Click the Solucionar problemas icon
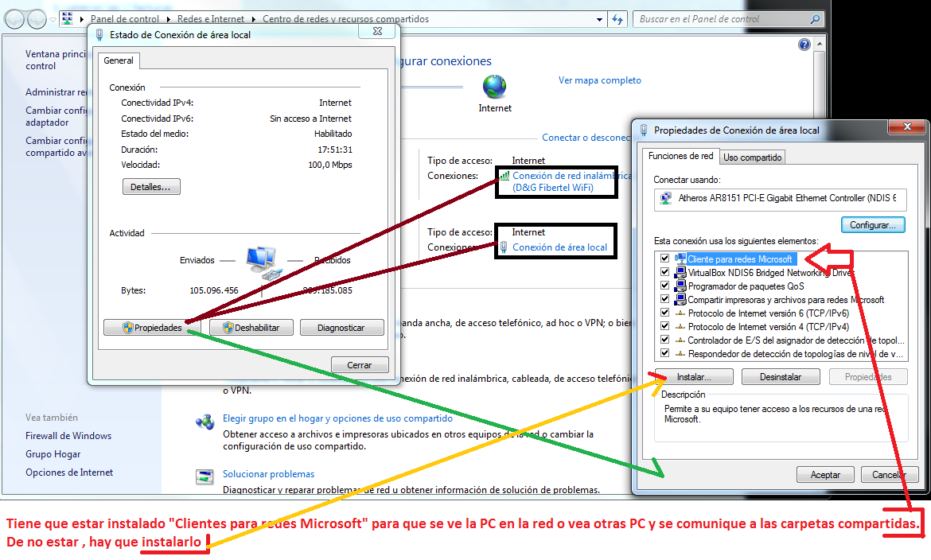The width and height of the screenshot is (931, 560). [205, 477]
